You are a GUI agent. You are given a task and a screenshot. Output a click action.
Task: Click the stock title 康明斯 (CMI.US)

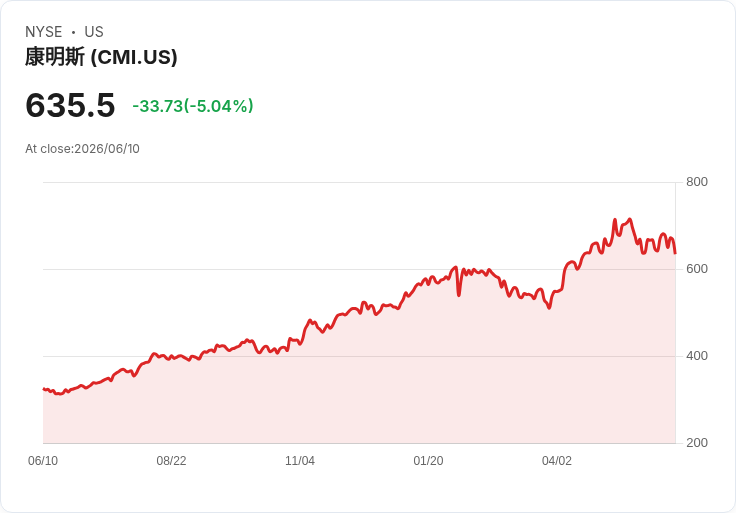pos(101,57)
